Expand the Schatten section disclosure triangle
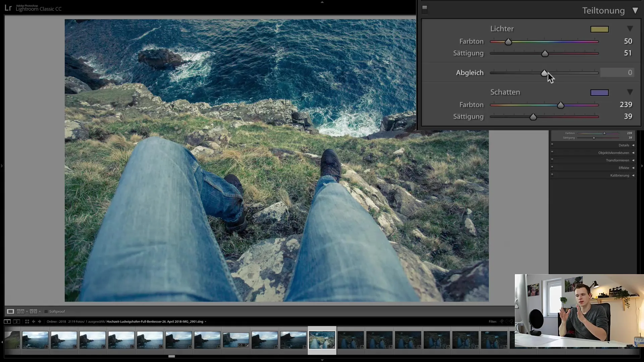 point(630,92)
